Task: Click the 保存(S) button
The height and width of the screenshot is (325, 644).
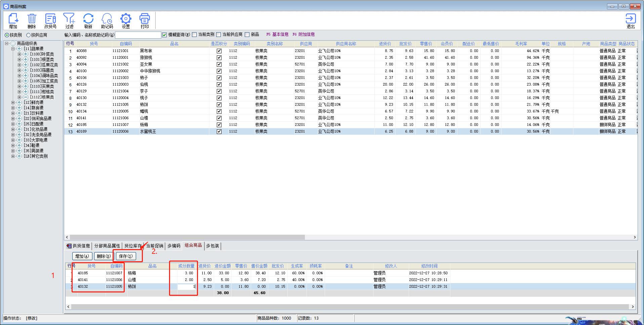Action: 126,256
